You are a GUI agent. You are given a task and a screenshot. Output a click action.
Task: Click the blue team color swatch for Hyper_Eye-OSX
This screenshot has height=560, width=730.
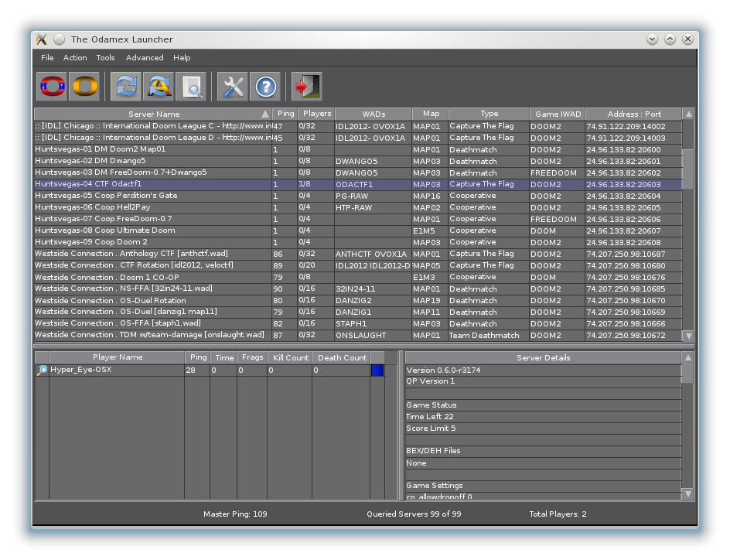click(377, 370)
